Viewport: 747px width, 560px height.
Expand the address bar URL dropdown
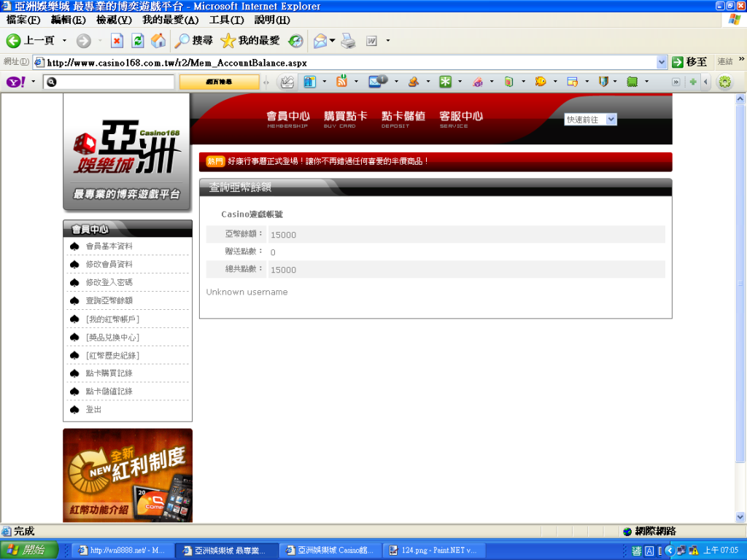pos(662,63)
